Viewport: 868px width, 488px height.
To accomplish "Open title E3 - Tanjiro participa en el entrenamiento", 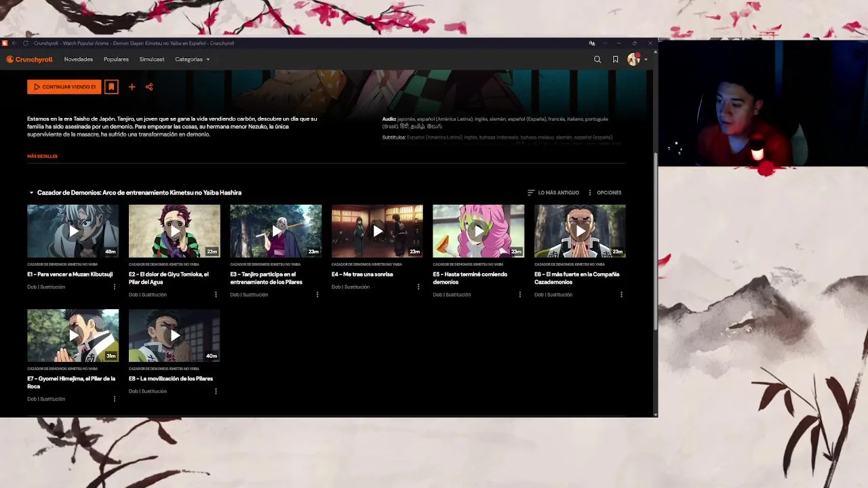I will 266,278.
